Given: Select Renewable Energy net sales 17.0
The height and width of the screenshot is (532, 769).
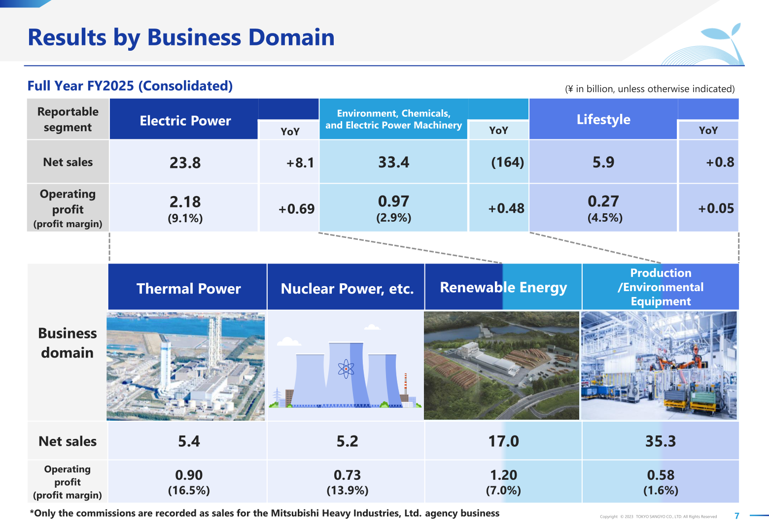Looking at the screenshot, I should [503, 441].
